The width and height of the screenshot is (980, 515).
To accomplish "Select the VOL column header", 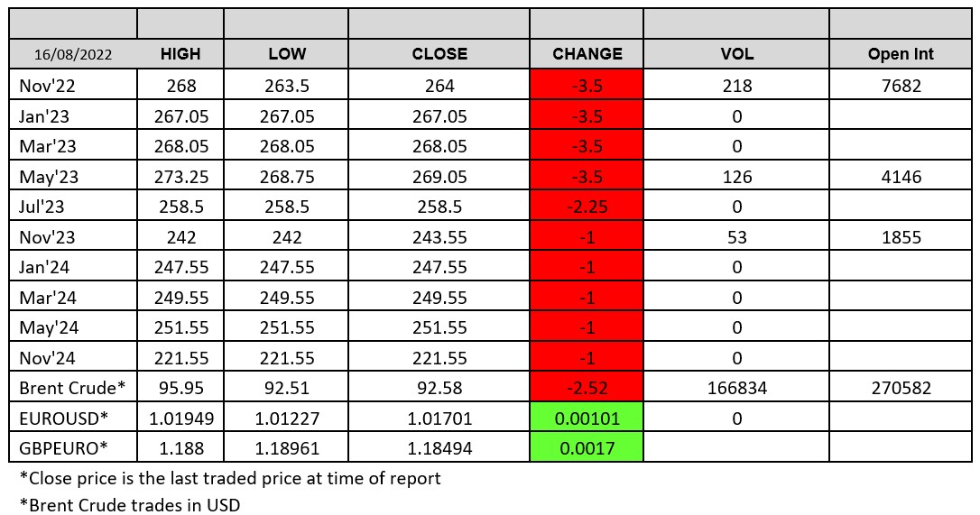I will tap(736, 54).
